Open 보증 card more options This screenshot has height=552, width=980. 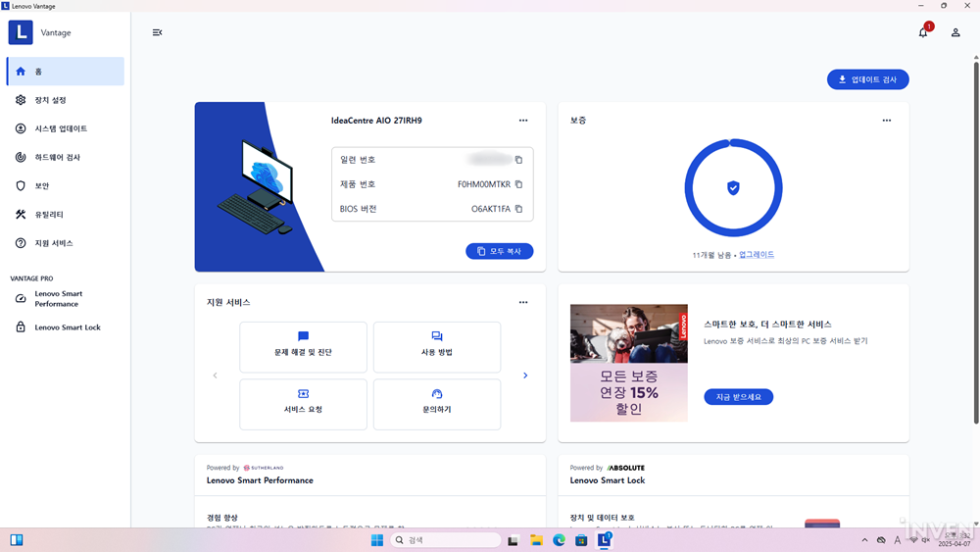[x=886, y=121]
